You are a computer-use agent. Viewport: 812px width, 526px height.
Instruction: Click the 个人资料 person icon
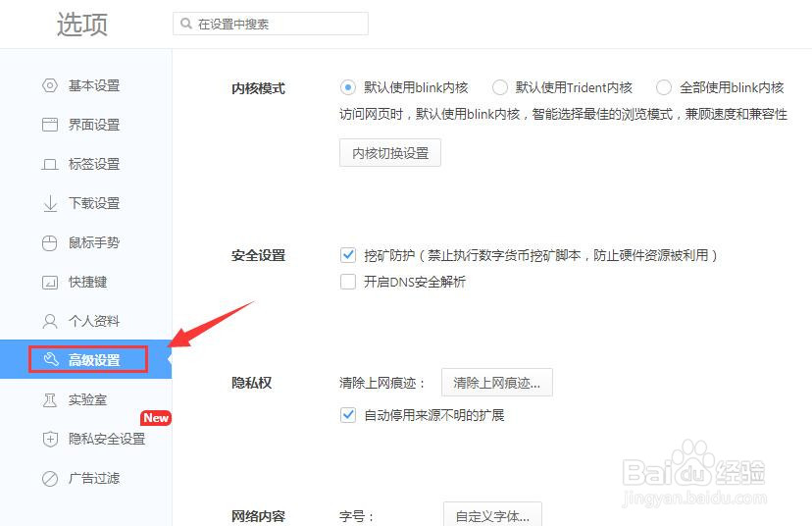click(x=50, y=321)
